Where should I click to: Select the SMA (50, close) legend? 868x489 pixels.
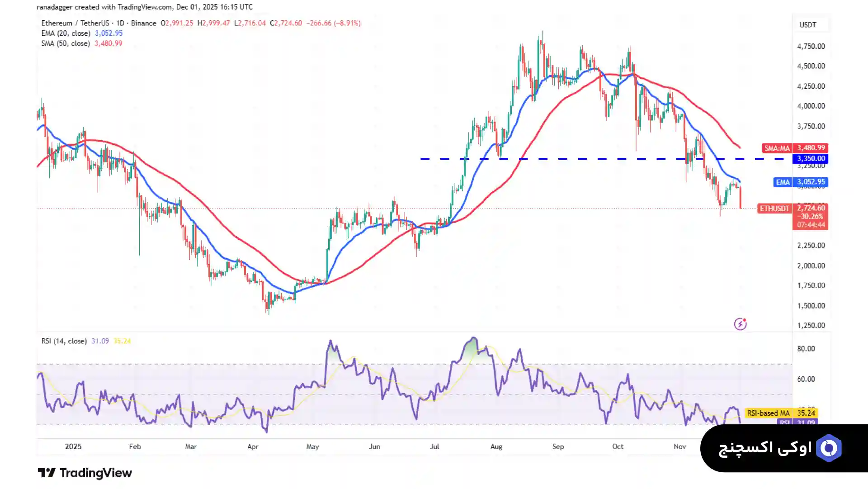(66, 43)
